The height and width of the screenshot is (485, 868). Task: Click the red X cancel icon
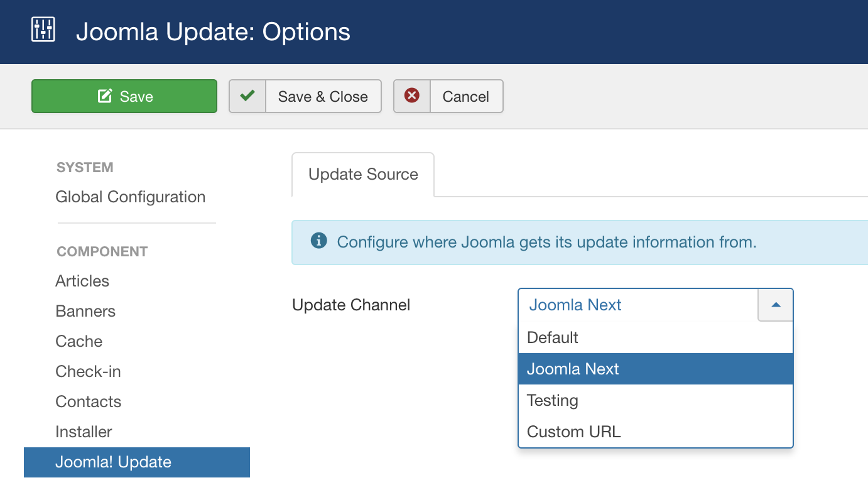412,96
